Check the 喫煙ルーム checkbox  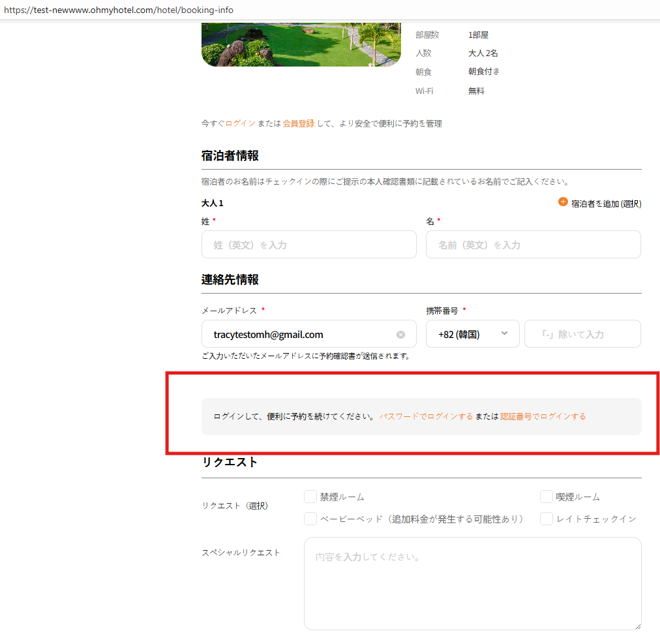point(547,497)
